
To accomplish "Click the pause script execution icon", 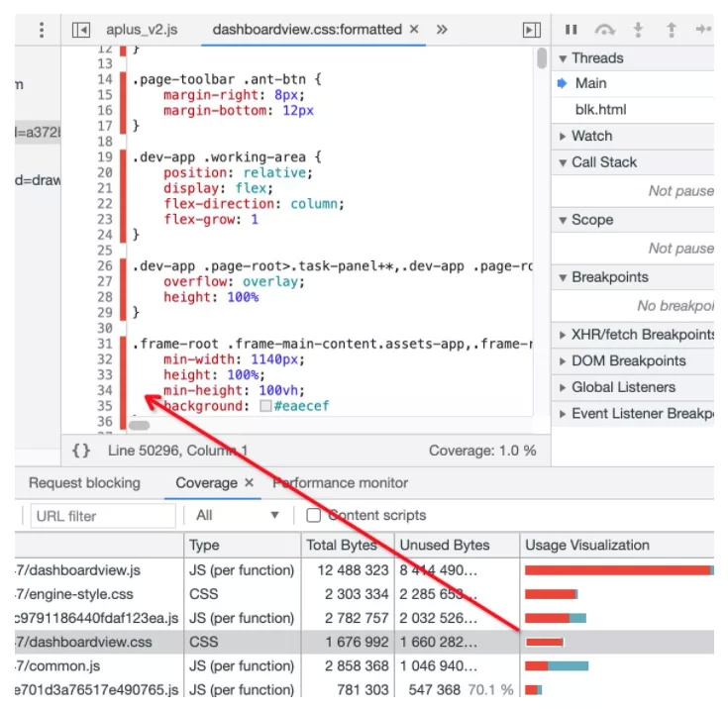I will click(x=572, y=30).
